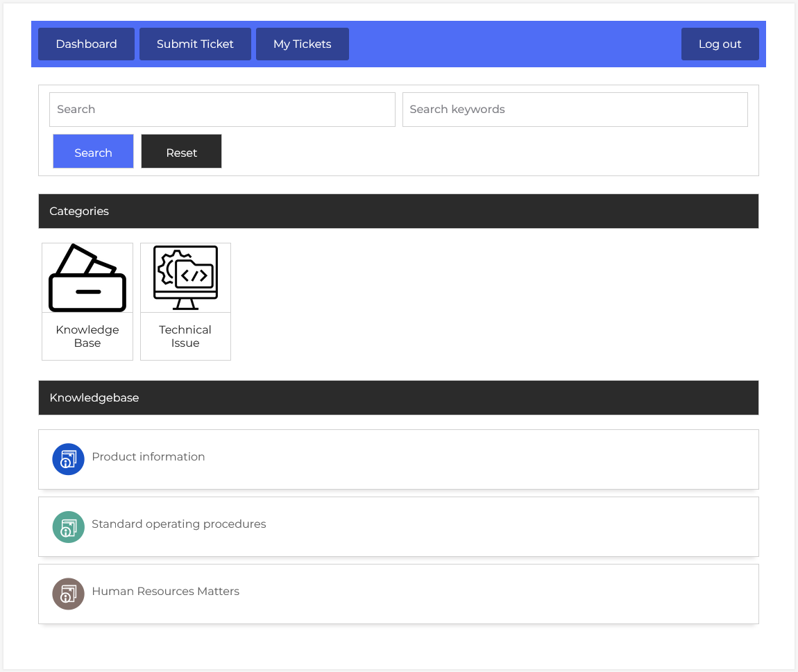Log out of the helpdesk
This screenshot has width=798, height=672.
click(x=720, y=44)
